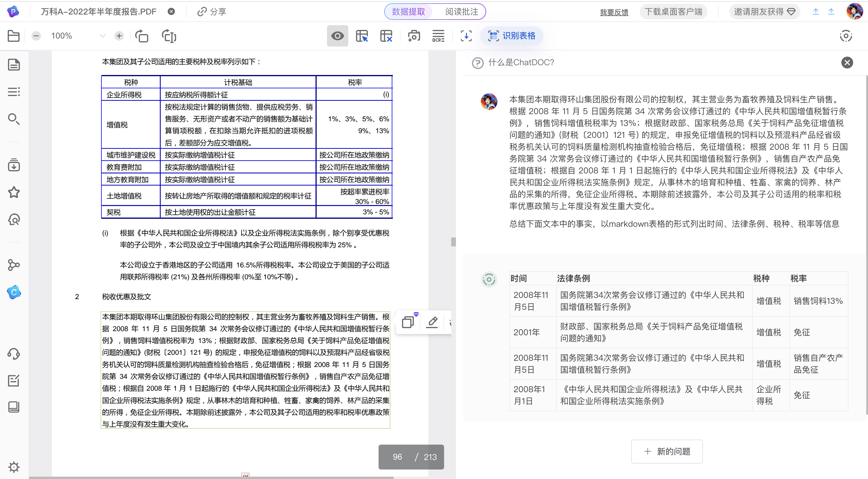Click the page number field showing 96
The image size is (868, 479).
(397, 457)
